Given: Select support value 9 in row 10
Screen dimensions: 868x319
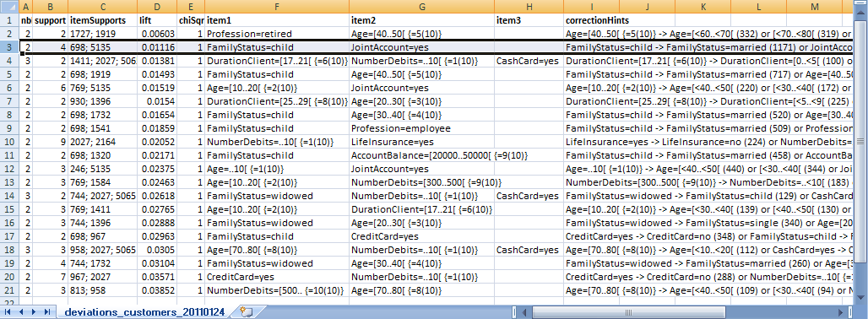Looking at the screenshot, I should click(51, 143).
